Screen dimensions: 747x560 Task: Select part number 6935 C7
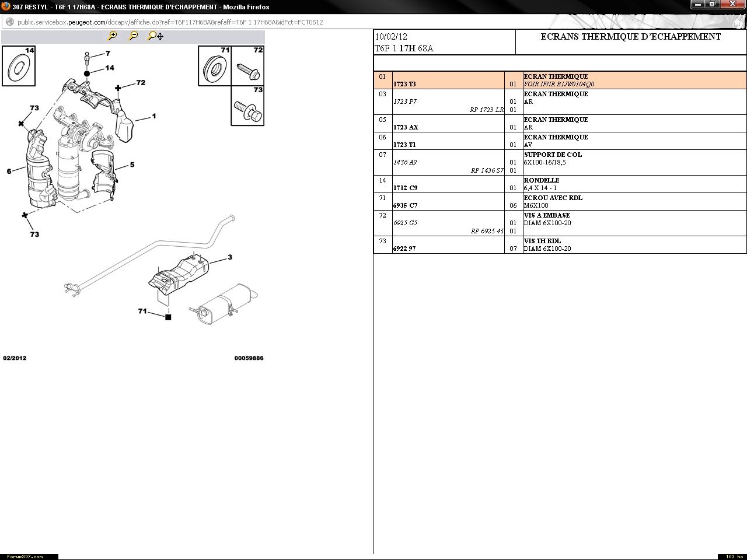pyautogui.click(x=405, y=205)
